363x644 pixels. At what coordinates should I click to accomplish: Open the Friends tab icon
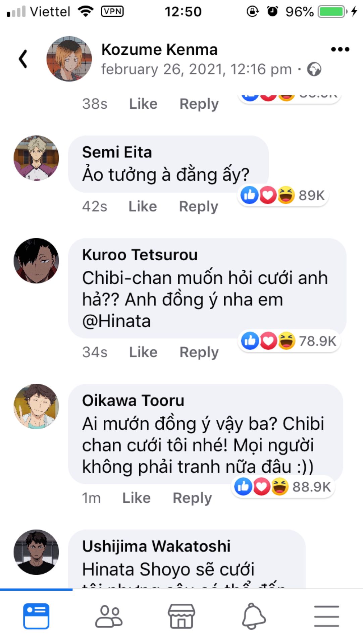109,616
